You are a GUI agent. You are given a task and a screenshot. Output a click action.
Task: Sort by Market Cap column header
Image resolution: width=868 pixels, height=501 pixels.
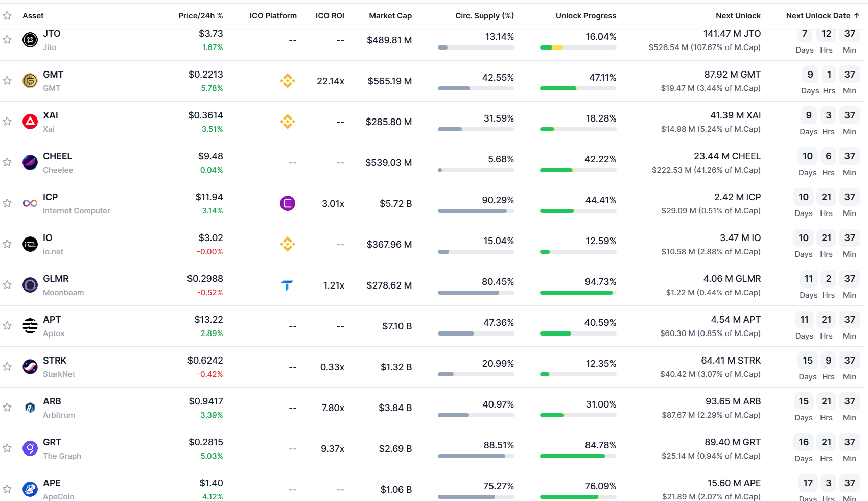coord(390,16)
